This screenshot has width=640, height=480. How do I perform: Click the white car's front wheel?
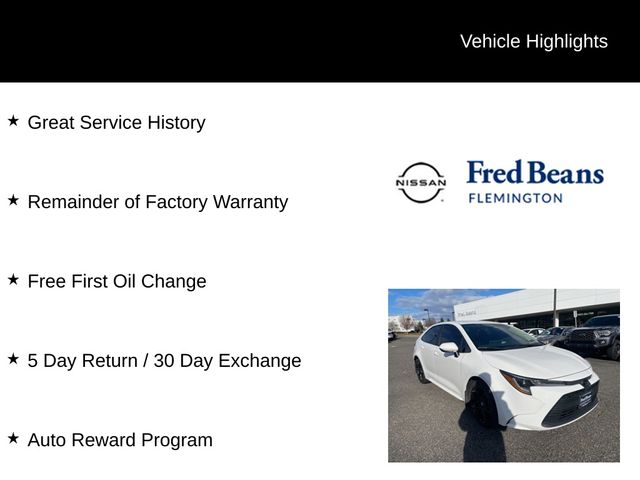click(x=481, y=406)
